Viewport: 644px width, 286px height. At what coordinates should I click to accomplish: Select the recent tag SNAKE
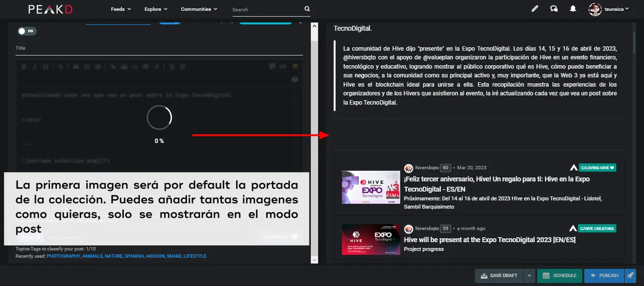click(x=174, y=256)
